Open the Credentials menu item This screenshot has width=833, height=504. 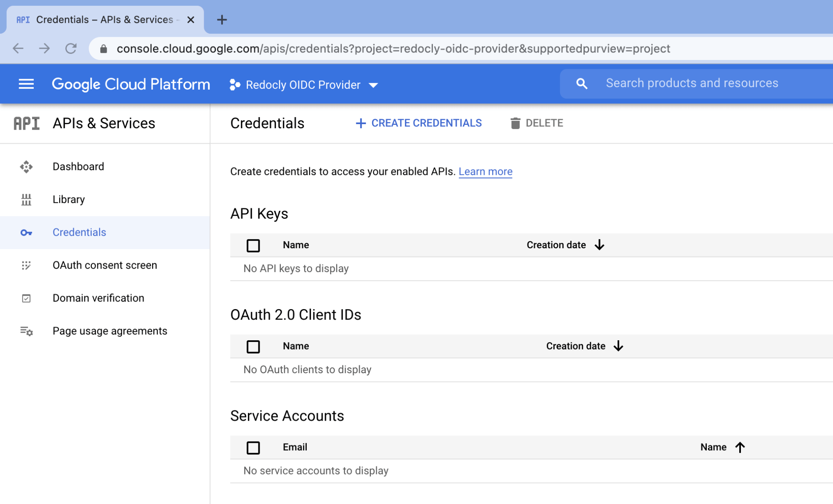pyautogui.click(x=79, y=232)
